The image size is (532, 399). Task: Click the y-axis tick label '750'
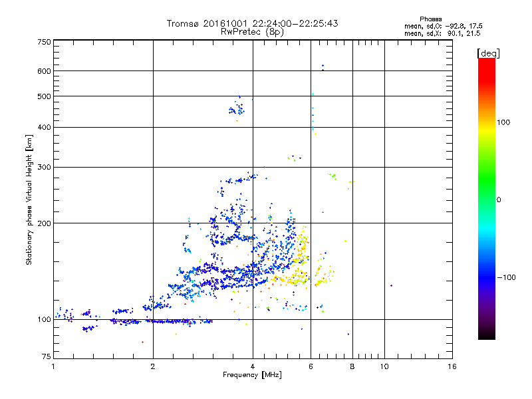click(44, 42)
